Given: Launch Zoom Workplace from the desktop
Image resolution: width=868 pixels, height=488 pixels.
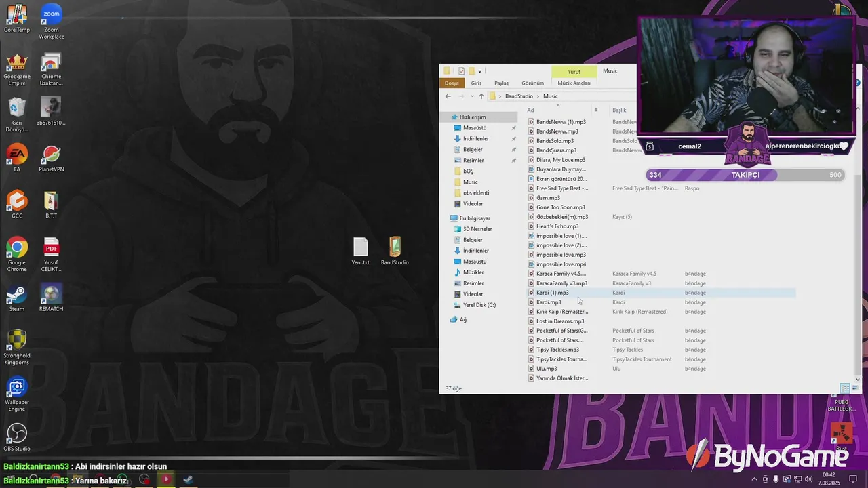Looking at the screenshot, I should [51, 22].
